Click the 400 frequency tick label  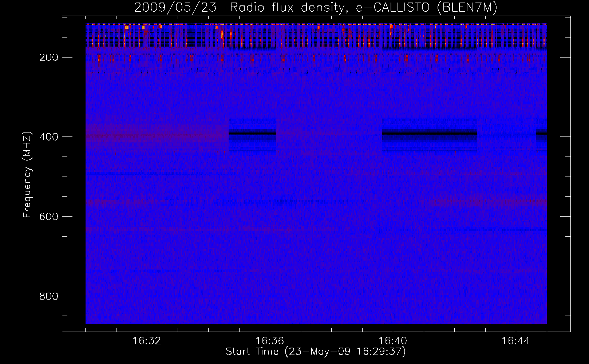(x=49, y=137)
